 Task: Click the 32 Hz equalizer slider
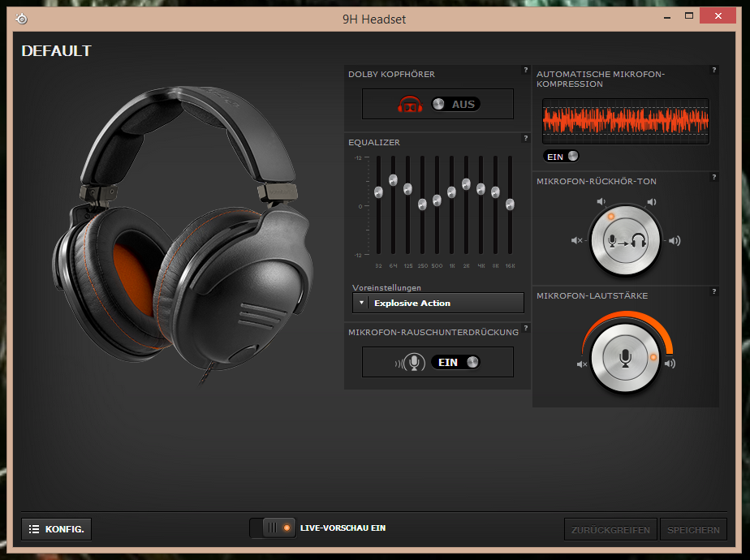(x=378, y=192)
